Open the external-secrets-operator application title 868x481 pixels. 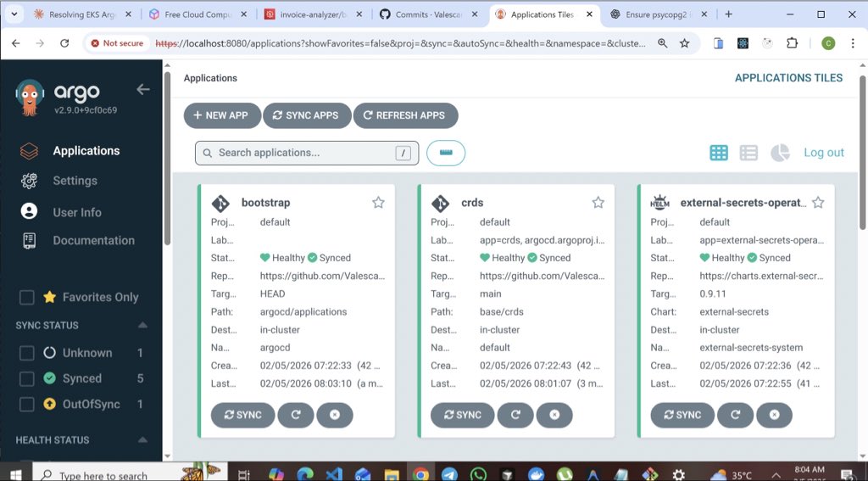[x=743, y=203]
